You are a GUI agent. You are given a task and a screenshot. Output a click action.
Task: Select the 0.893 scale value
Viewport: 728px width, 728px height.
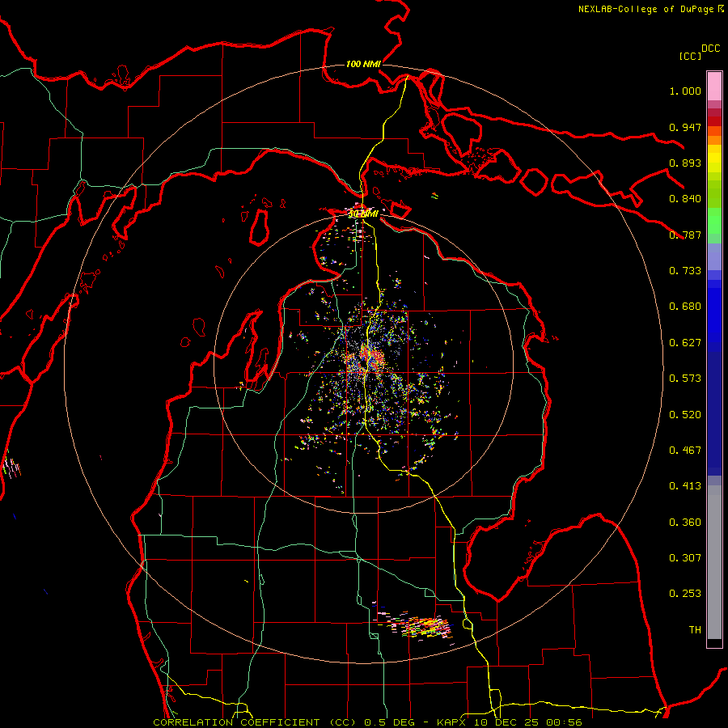coord(685,163)
